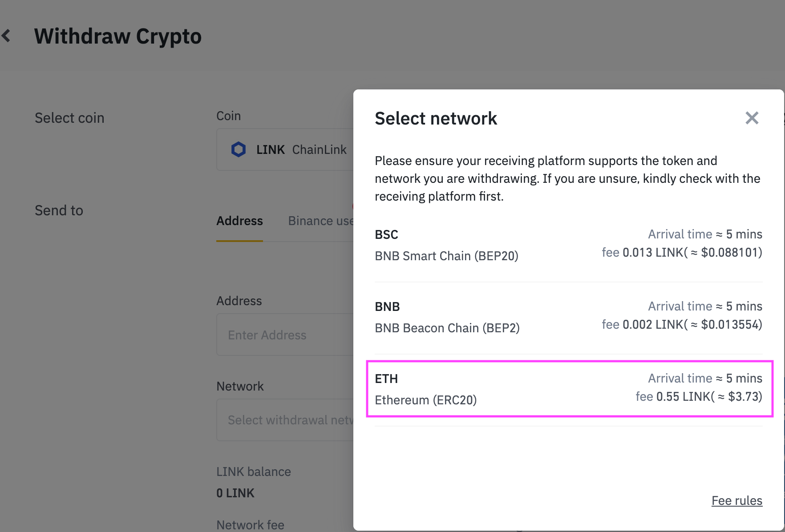This screenshot has width=785, height=532.
Task: Open the Fee rules link
Action: click(x=736, y=500)
